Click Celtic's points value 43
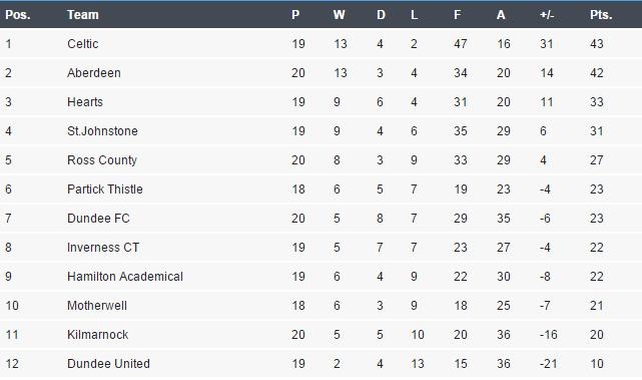Screen dimensions: 642x380 click(597, 44)
